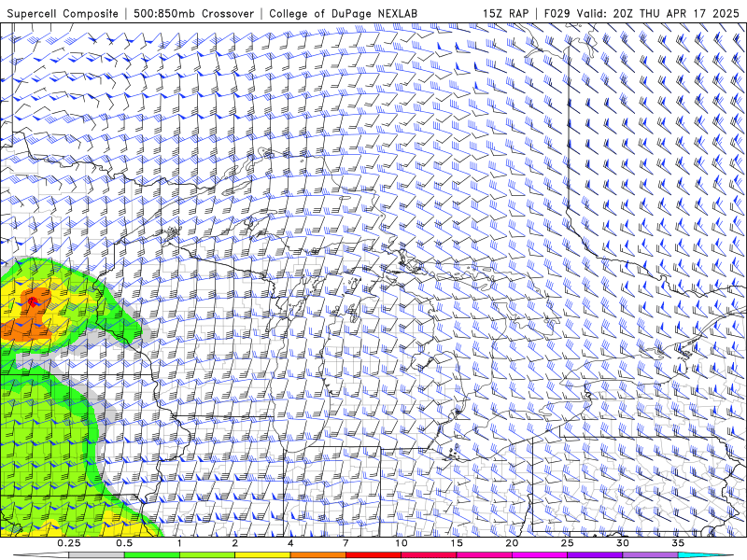This screenshot has width=747, height=560.
Task: Click the legend label '1'
Action: (x=179, y=543)
